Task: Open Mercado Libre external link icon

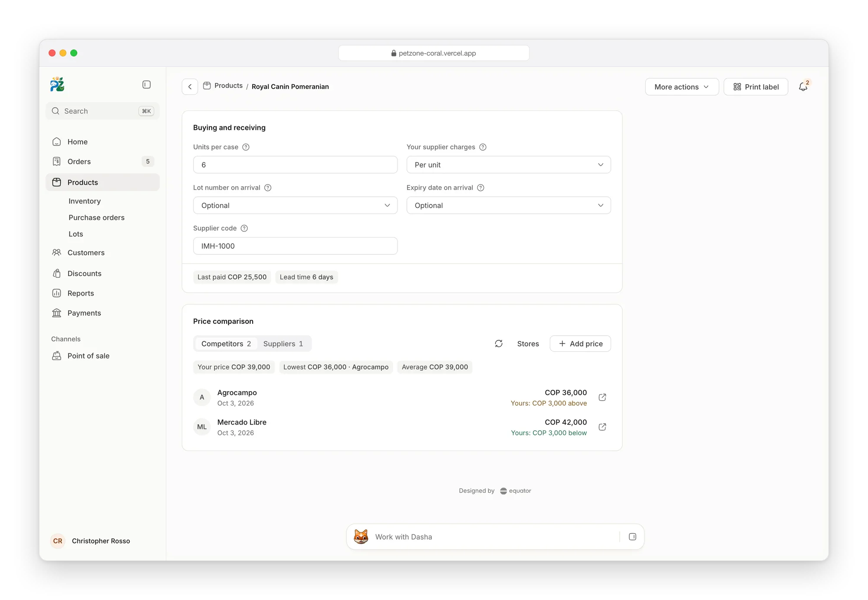Action: tap(602, 427)
